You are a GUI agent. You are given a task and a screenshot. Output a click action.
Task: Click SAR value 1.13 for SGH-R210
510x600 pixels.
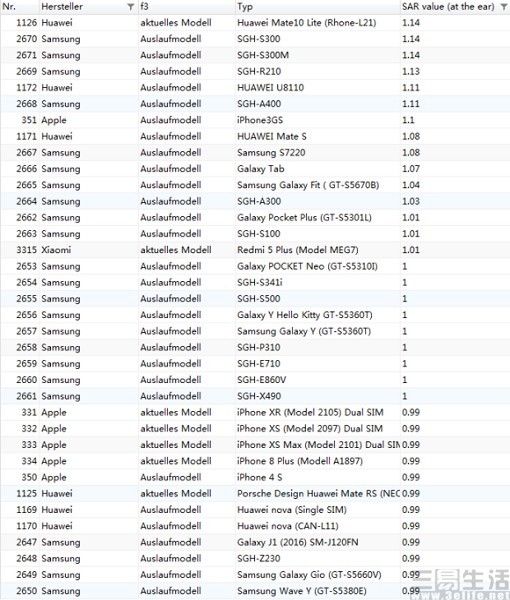point(411,72)
